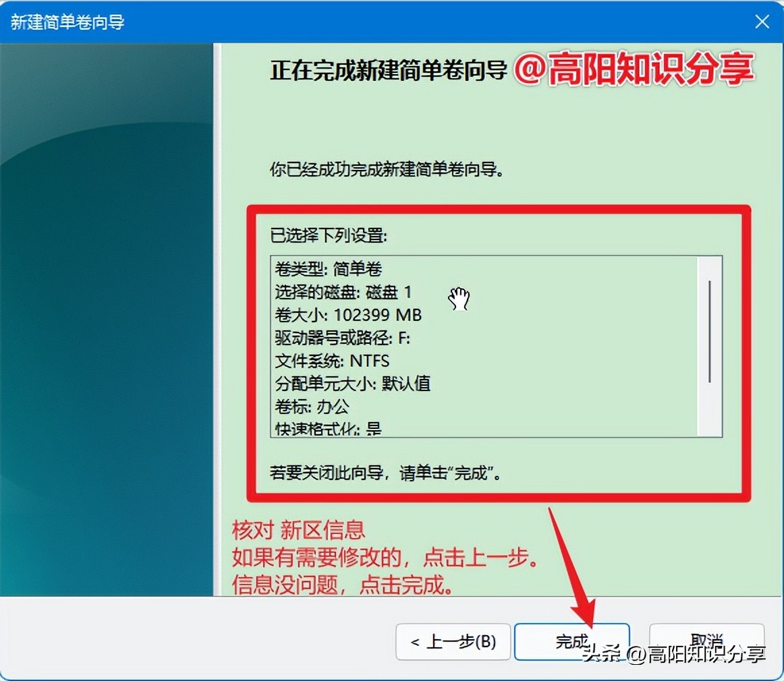Click the 完成 button to finish the wizard
Viewport: 784px width, 681px height.
coord(571,642)
